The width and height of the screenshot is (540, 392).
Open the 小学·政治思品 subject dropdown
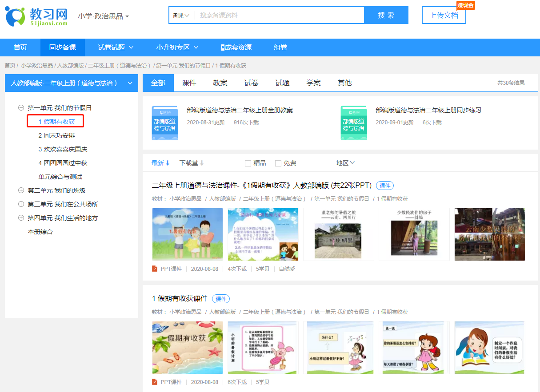(103, 16)
